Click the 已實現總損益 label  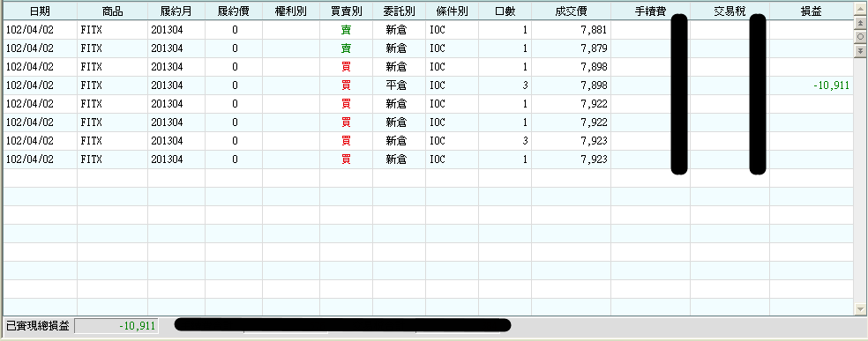click(x=38, y=326)
